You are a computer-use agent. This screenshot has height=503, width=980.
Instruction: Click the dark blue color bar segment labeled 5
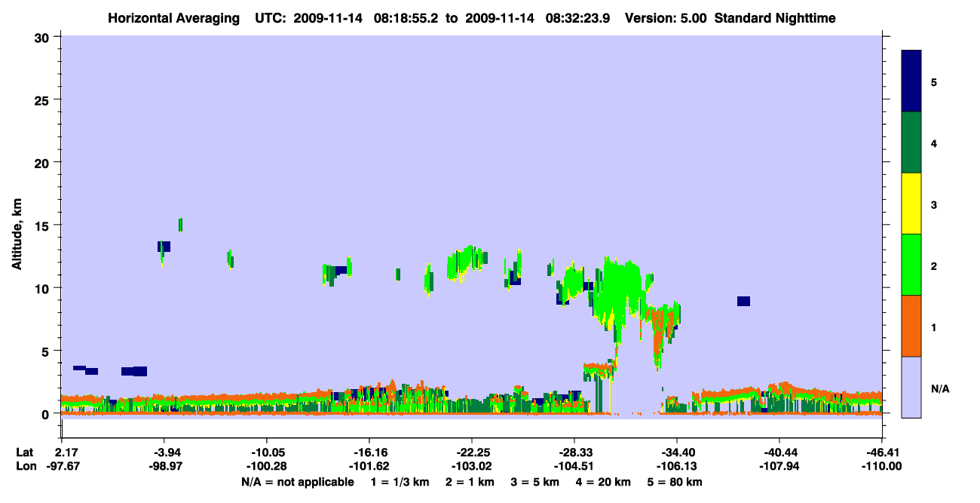(x=911, y=81)
